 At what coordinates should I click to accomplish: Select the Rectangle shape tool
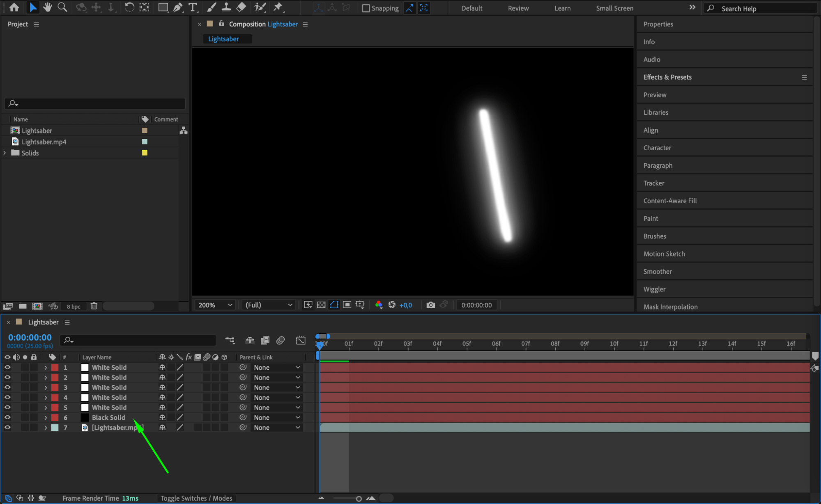163,7
